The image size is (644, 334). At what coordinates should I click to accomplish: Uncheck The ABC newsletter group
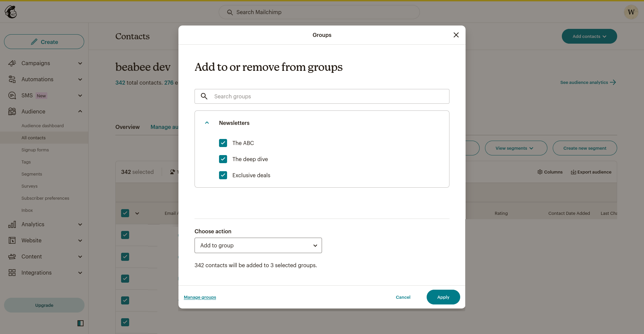click(x=223, y=143)
